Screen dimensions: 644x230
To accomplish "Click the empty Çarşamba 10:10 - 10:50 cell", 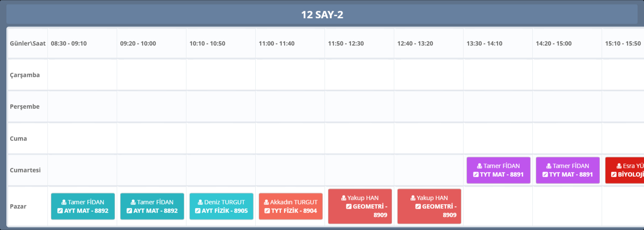I will 221,75.
